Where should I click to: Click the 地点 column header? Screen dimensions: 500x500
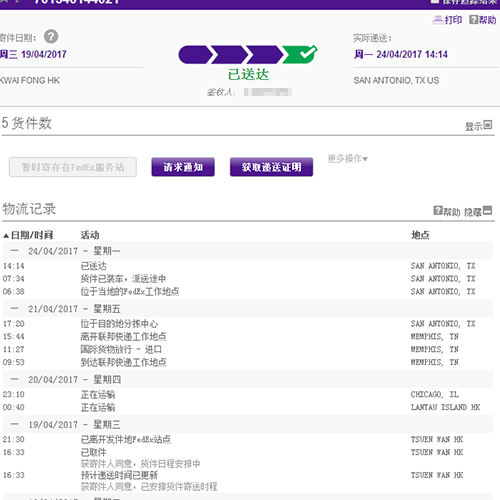(x=420, y=235)
